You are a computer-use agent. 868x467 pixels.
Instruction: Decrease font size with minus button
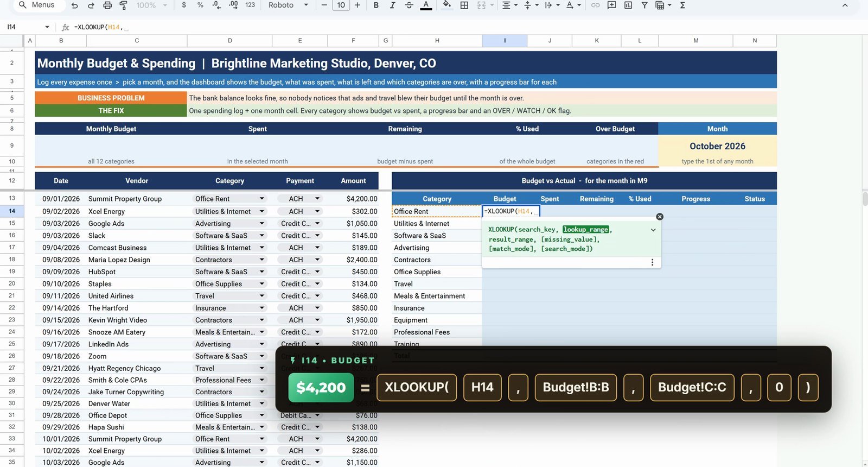[324, 5]
